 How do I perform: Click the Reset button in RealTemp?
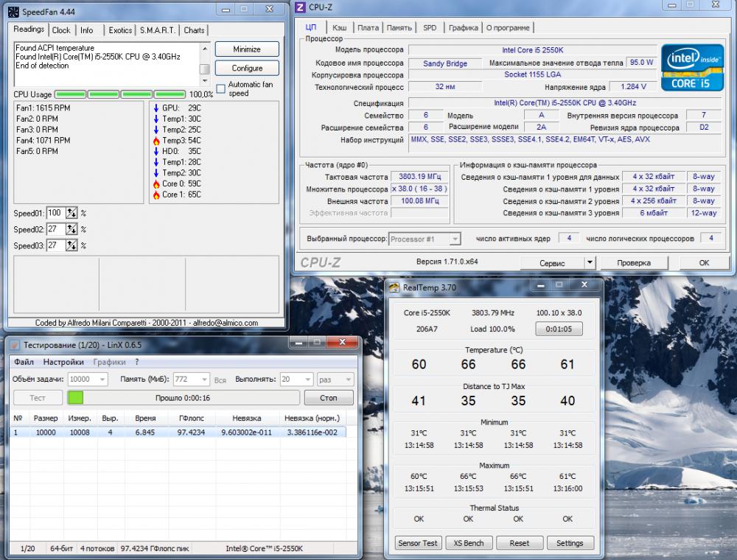(x=520, y=543)
